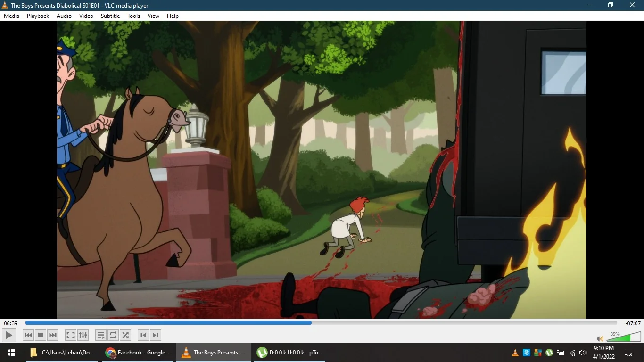Image resolution: width=644 pixels, height=362 pixels.
Task: Open the Subtitle menu
Action: tap(110, 16)
